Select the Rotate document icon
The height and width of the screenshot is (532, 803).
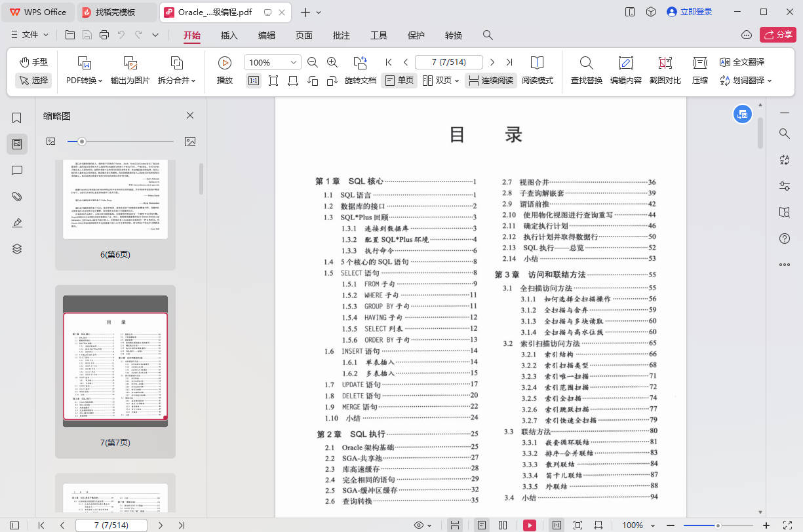click(360, 63)
